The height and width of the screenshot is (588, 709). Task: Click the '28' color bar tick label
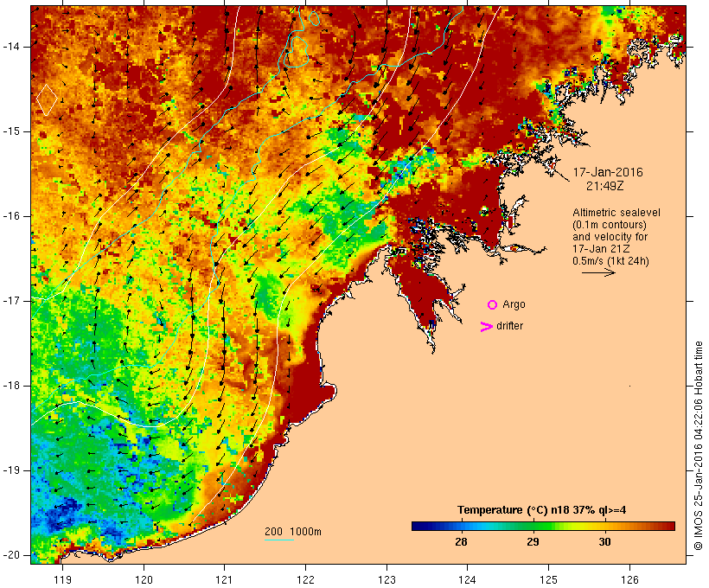coord(461,542)
